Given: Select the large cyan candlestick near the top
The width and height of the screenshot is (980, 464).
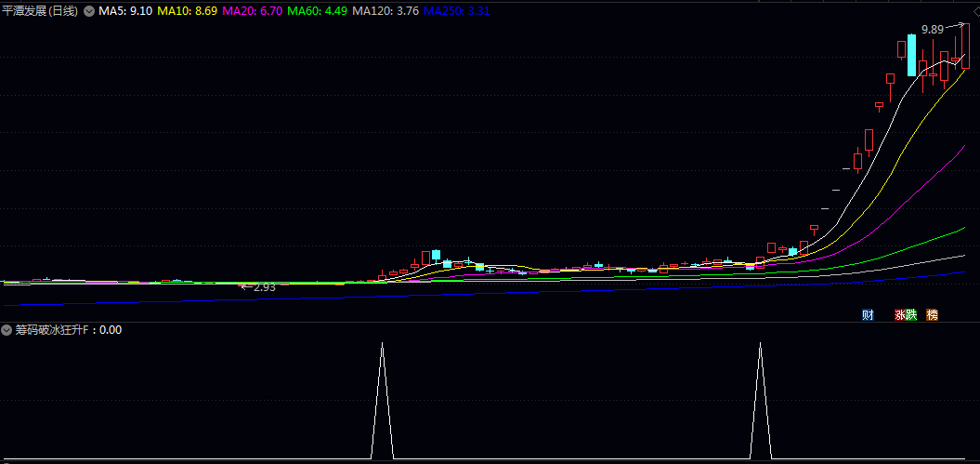Looking at the screenshot, I should [x=911, y=55].
